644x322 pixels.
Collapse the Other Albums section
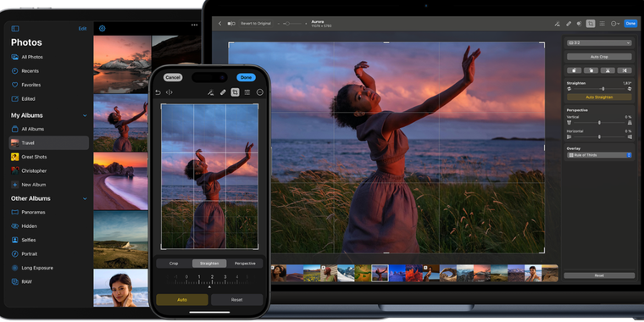pyautogui.click(x=85, y=199)
